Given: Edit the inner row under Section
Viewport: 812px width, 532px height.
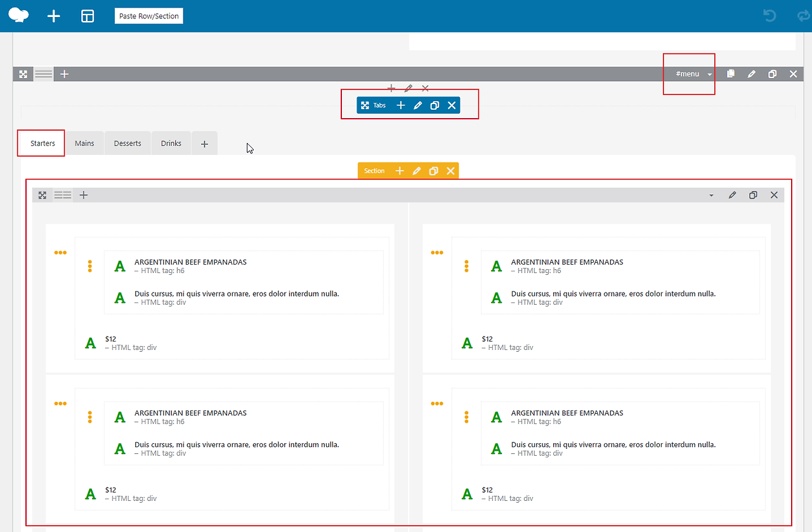Looking at the screenshot, I should pyautogui.click(x=732, y=195).
